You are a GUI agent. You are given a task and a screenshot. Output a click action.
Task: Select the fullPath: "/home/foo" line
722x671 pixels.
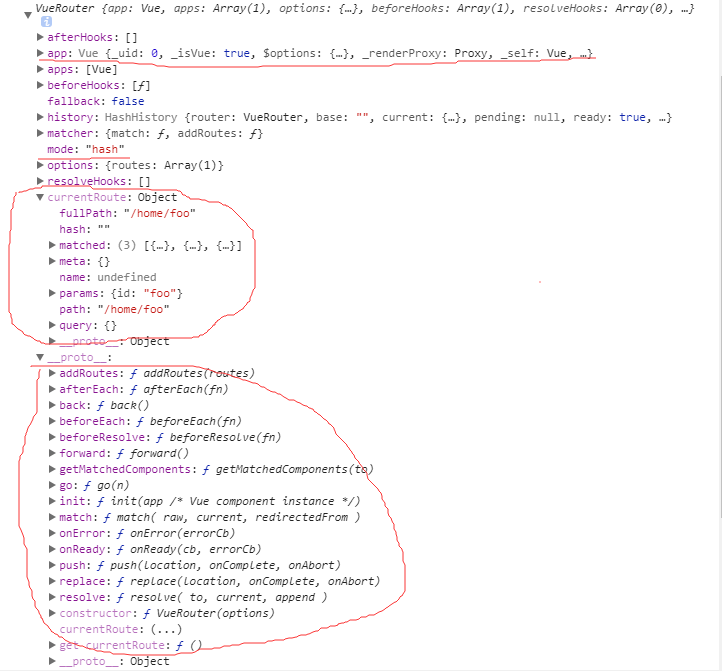pyautogui.click(x=128, y=213)
